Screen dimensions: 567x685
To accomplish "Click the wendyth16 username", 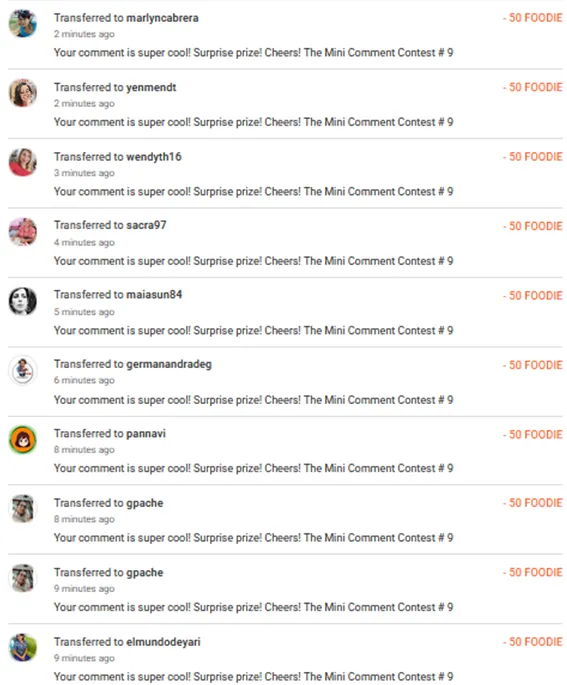I will 154,157.
